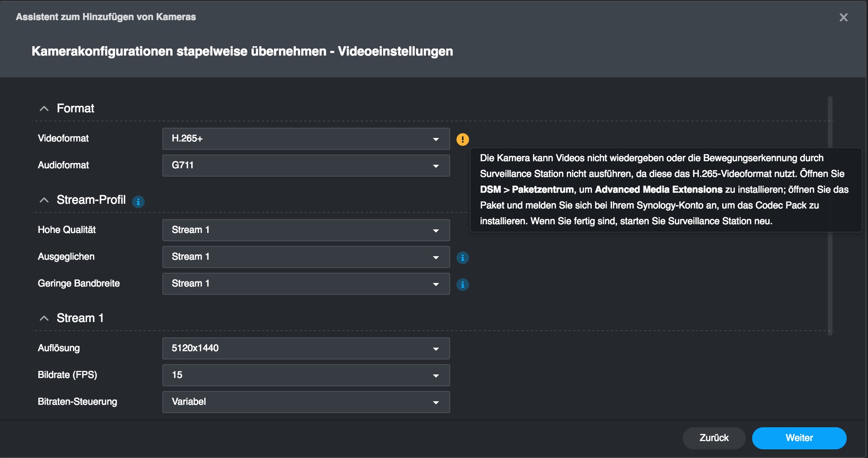Open the Audioformat dropdown showing G711
Screen dimensions: 868x458
point(306,166)
